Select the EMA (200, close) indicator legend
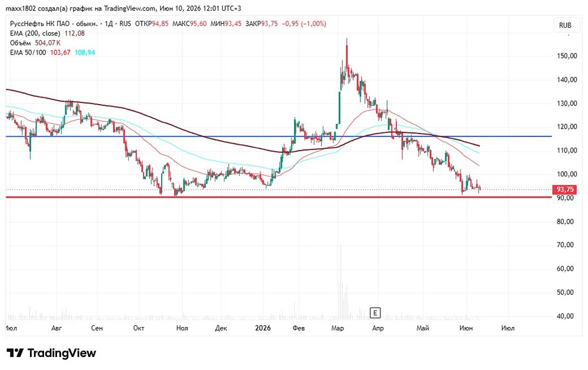 [x=47, y=34]
